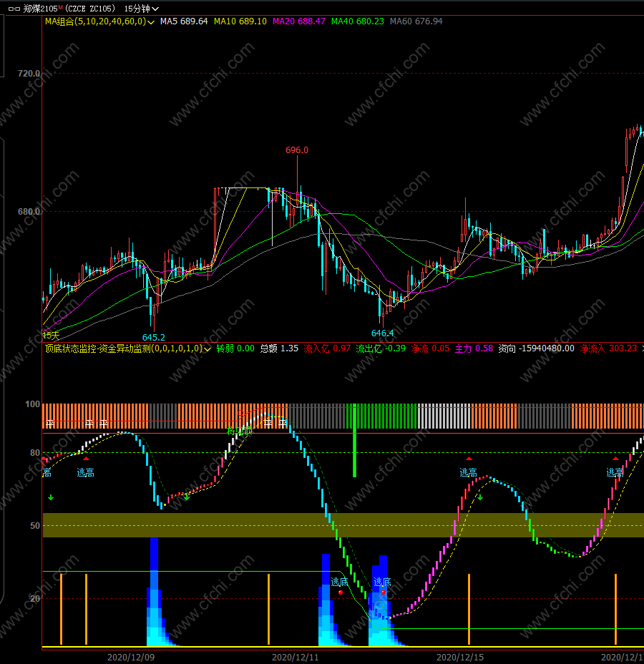Open the 15分钟 timeframe dropdown

pyautogui.click(x=142, y=9)
